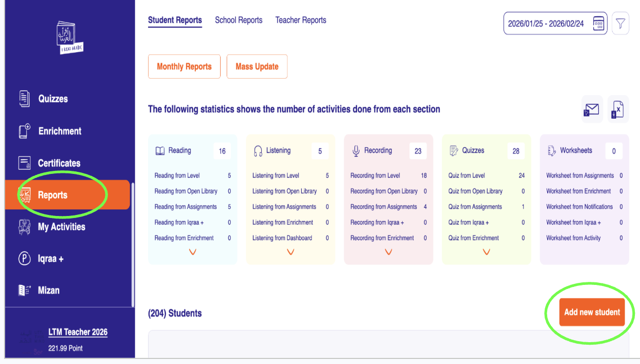The image size is (640, 364).
Task: Open Iqraa + section in sidebar
Action: click(51, 259)
